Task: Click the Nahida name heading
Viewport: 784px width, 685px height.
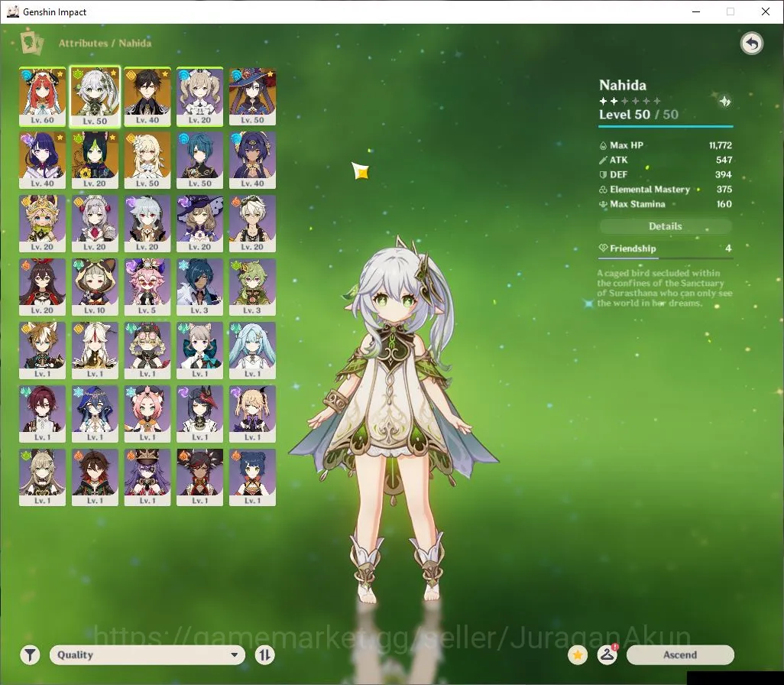Action: click(x=623, y=85)
